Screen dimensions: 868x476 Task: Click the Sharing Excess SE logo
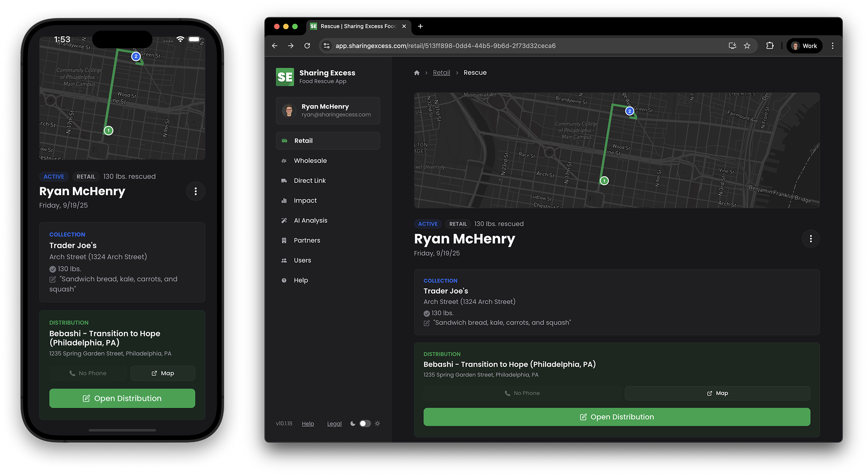285,77
